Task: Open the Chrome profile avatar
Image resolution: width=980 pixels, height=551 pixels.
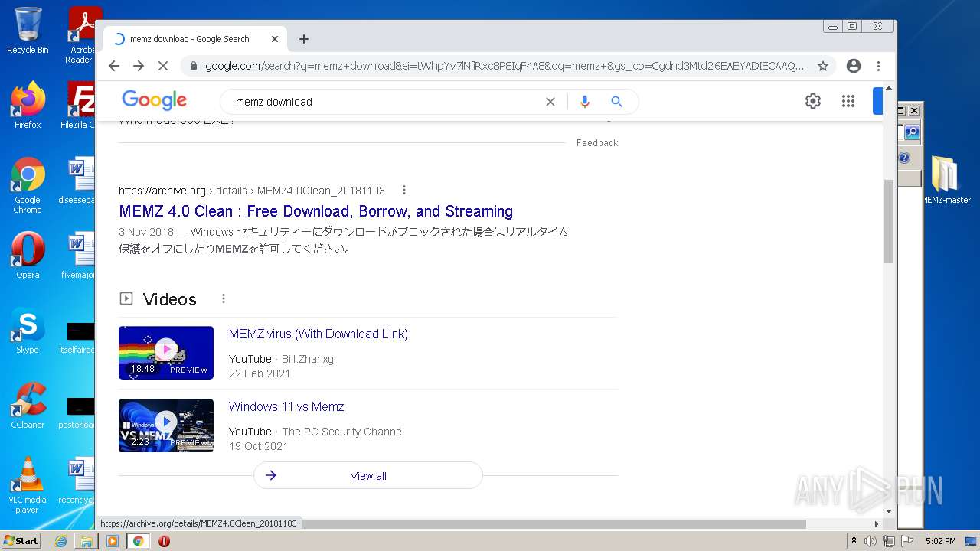Action: coord(854,66)
